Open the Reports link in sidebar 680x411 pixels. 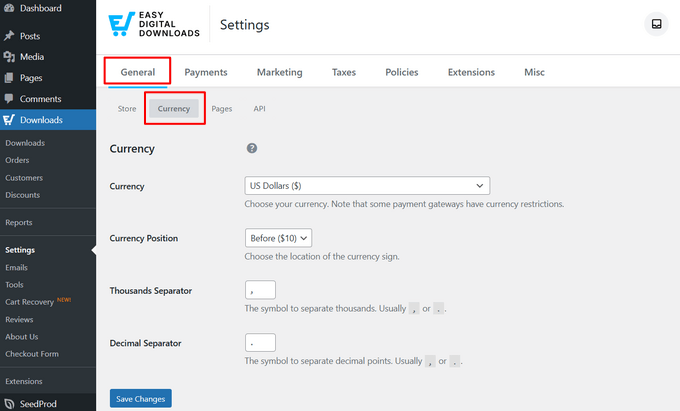coord(19,222)
